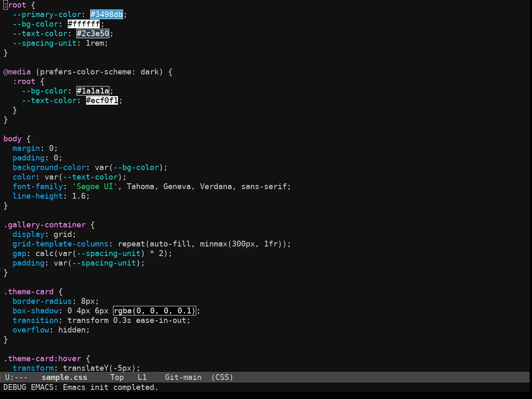
Task: Click the '.gallery-container' selector
Action: 44,225
